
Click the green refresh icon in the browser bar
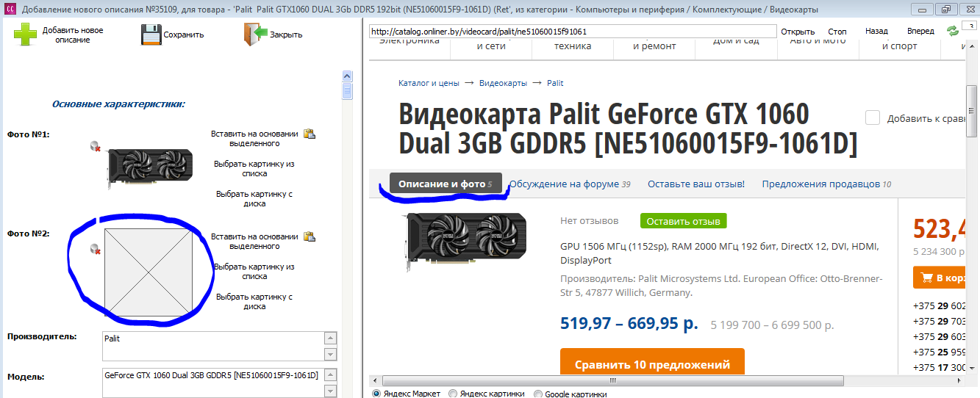click(x=953, y=31)
